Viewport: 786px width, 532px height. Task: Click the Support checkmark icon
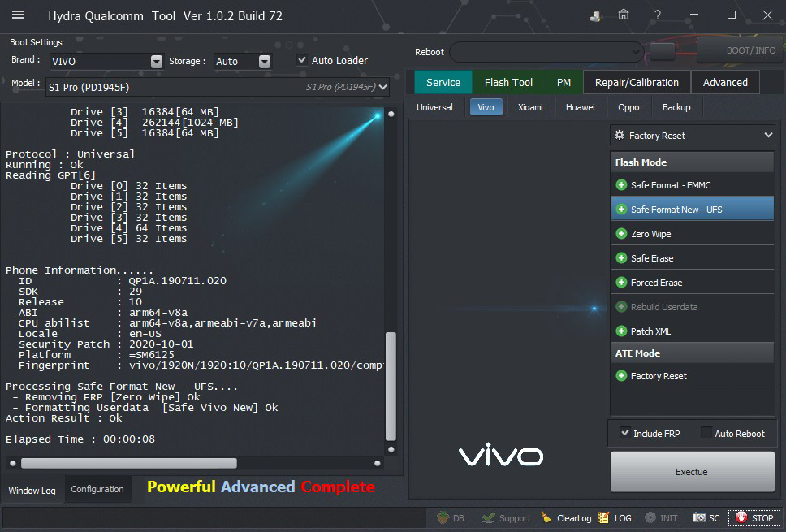click(x=488, y=517)
